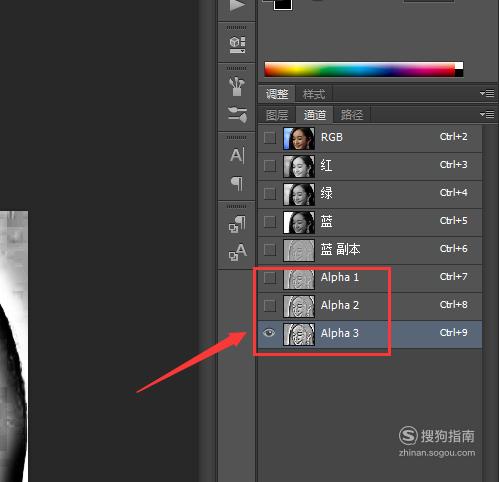Select the Alpha 3 channel thumbnail
Viewport: 499px width, 482px height.
(299, 334)
